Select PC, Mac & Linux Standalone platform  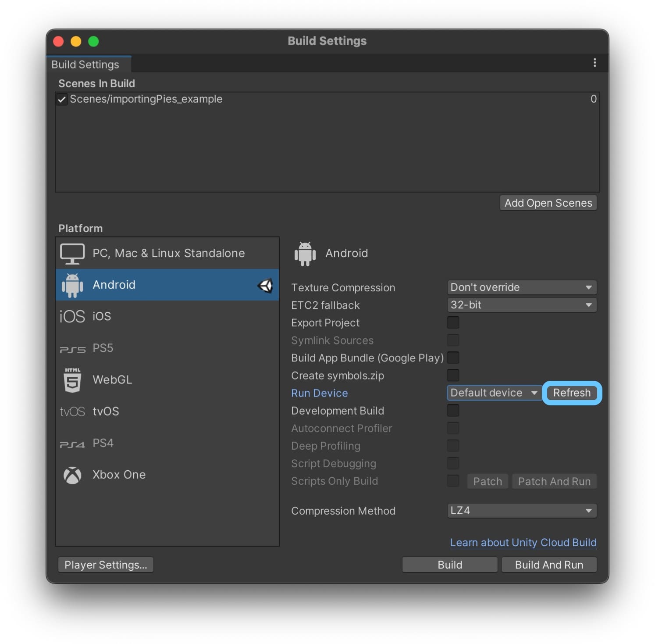pos(167,254)
